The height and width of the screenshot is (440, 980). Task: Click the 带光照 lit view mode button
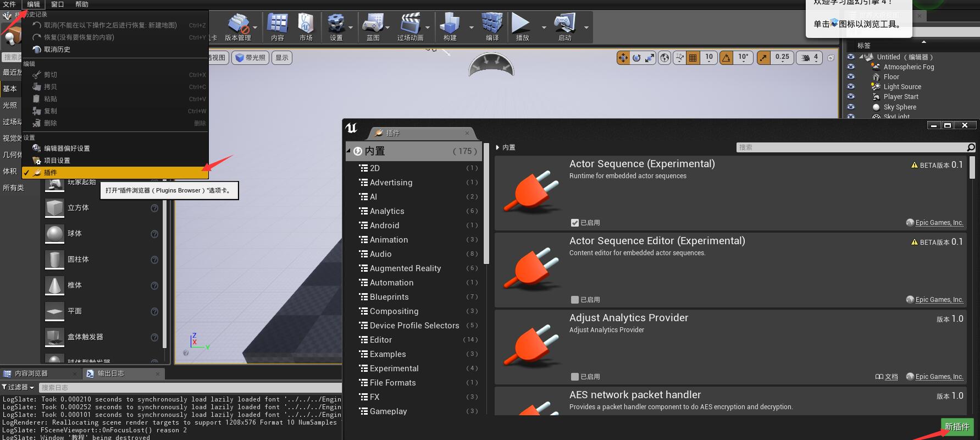click(x=251, y=58)
